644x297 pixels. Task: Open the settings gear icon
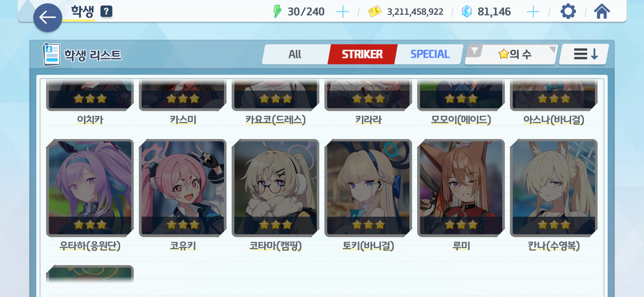click(x=568, y=11)
